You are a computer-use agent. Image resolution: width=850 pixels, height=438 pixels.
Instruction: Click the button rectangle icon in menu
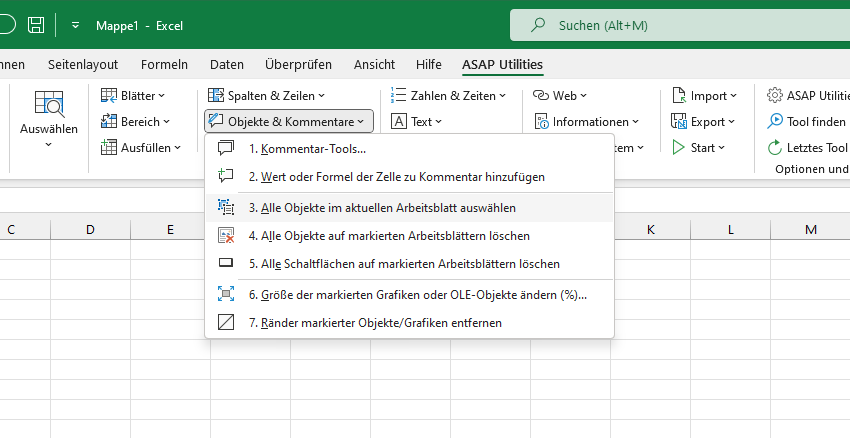(x=226, y=263)
